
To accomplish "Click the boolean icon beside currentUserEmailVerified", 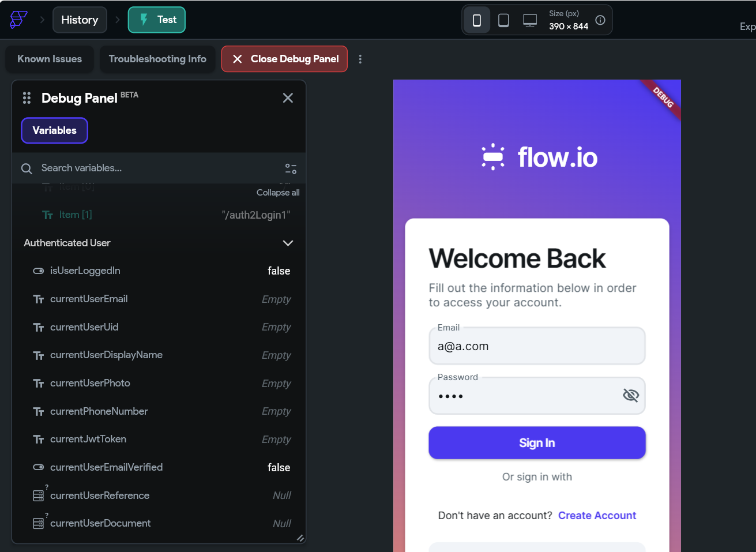I will coord(39,467).
